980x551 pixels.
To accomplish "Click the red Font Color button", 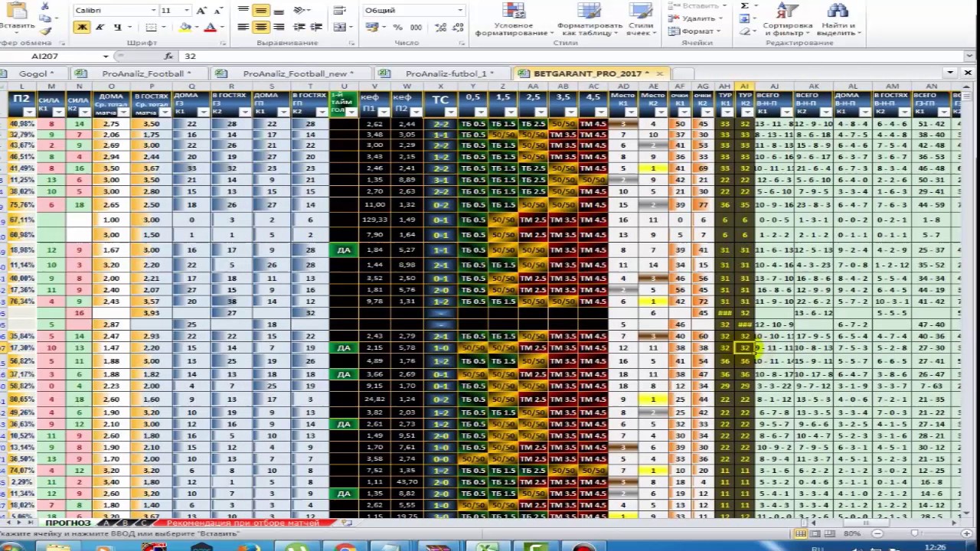I will tap(209, 28).
